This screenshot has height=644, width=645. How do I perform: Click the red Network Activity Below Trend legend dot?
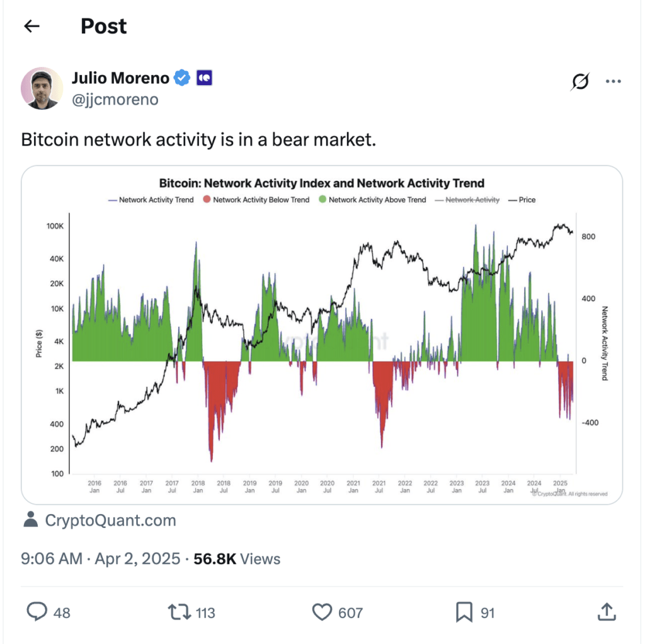[x=207, y=200]
